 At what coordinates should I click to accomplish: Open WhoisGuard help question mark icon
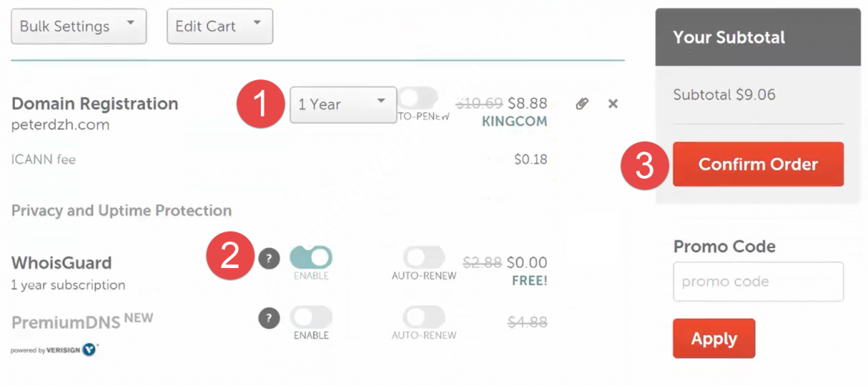click(x=269, y=258)
